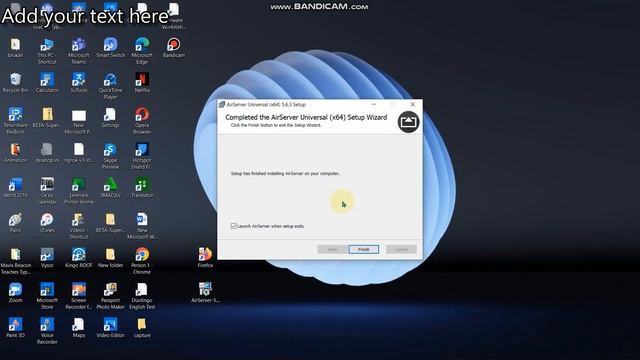Uncheck Launch AirServer when setup exits
Viewport: 640px width, 360px height.
[233, 226]
